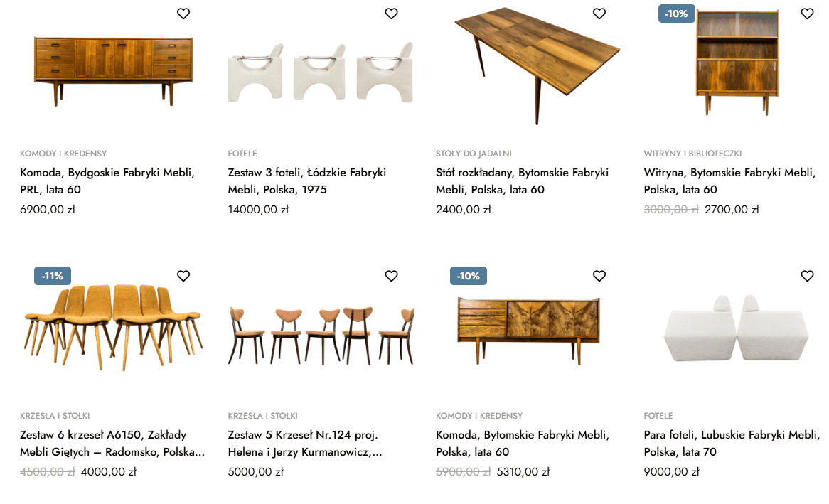Image resolution: width=829 pixels, height=504 pixels.
Task: View the yellow chairs set thumbnail
Action: (x=112, y=328)
